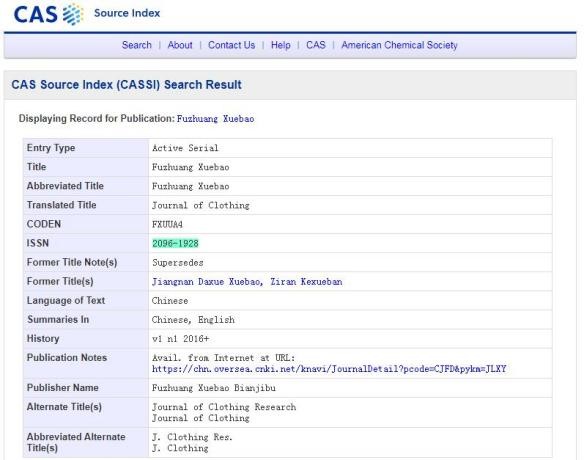Click abbreviated alternate title J. Clothing Res.
Screen dimensions: 584x460
point(192,437)
